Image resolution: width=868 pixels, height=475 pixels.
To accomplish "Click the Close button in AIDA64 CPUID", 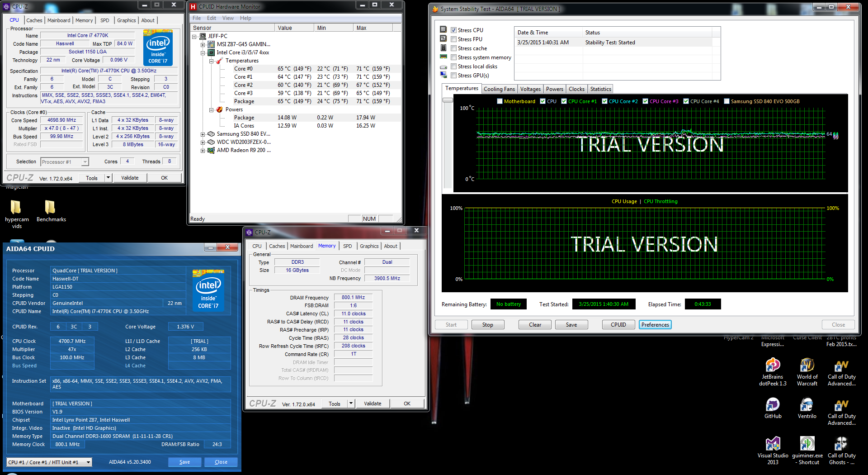I will [x=221, y=462].
